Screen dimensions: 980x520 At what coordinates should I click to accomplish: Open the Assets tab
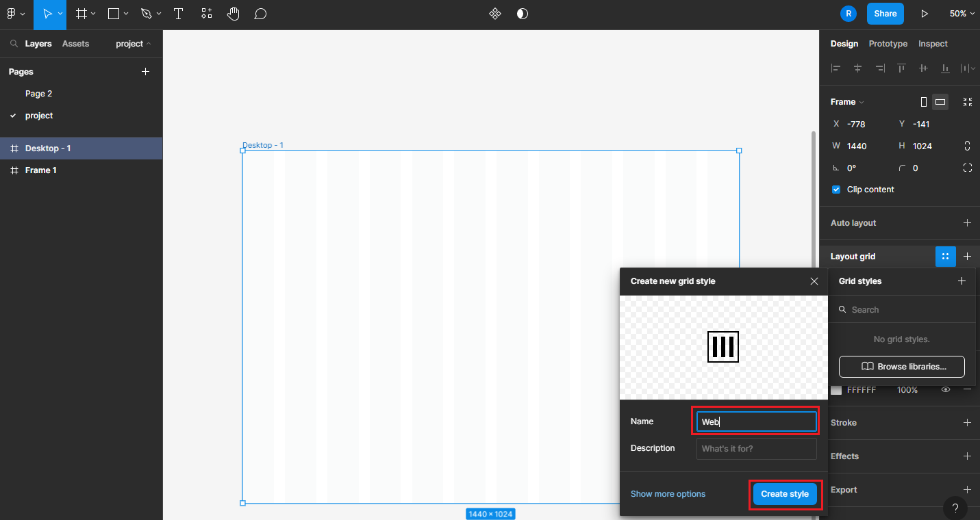[75, 44]
